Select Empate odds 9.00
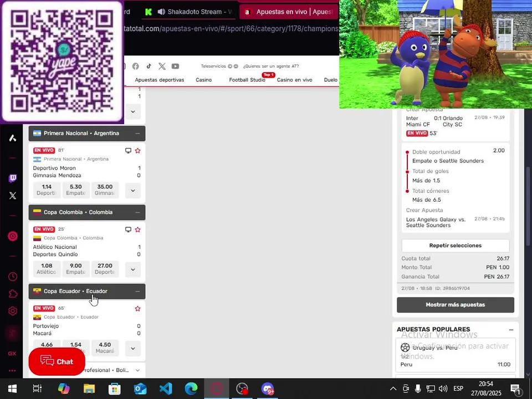532x399 pixels. (76, 269)
